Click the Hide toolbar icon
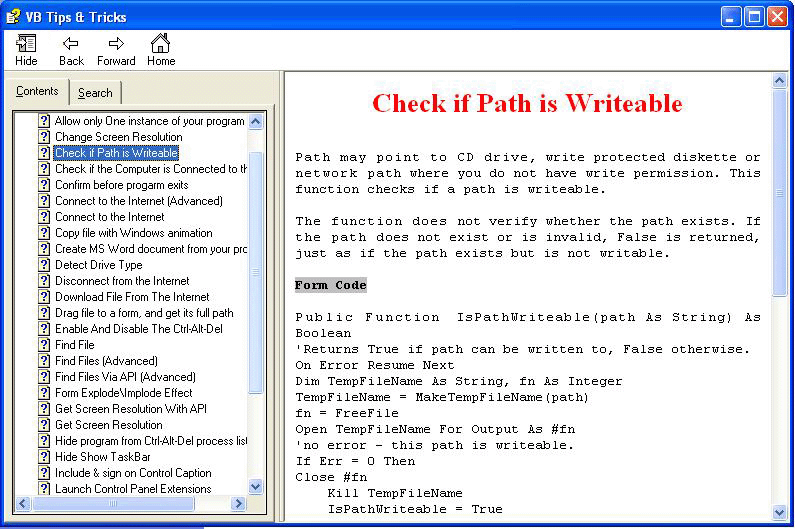 26,43
